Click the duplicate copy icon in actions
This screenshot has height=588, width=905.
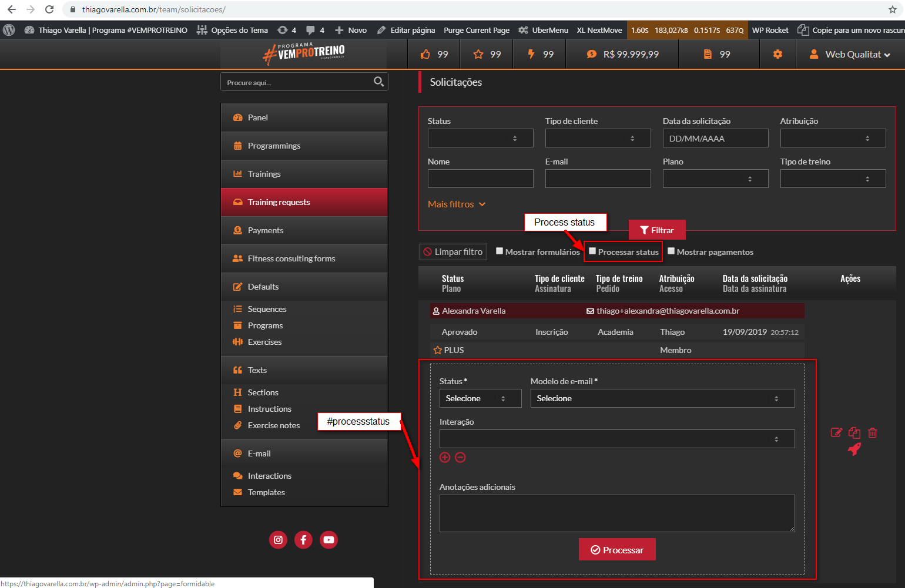[854, 433]
